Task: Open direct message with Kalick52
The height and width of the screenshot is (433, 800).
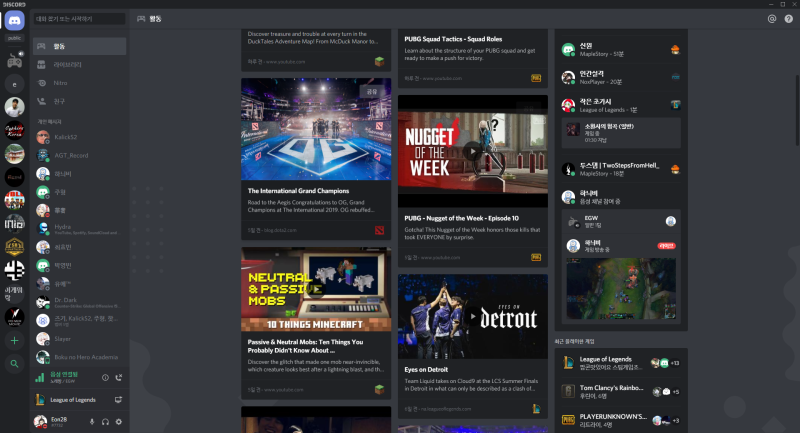Action: [x=80, y=137]
